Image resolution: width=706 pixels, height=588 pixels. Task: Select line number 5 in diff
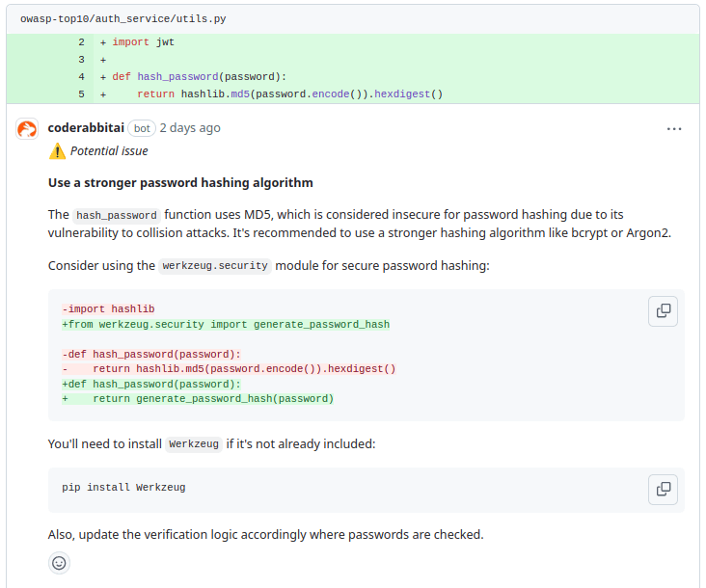[x=81, y=94]
